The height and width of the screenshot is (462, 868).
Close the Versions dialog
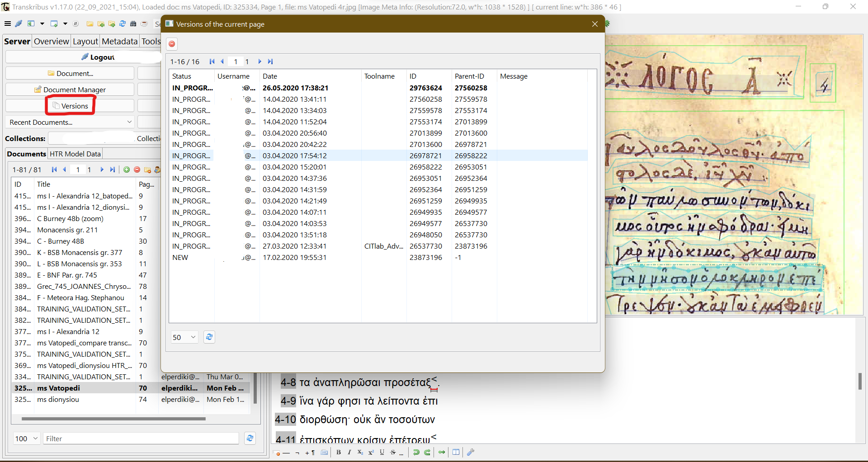click(x=595, y=24)
